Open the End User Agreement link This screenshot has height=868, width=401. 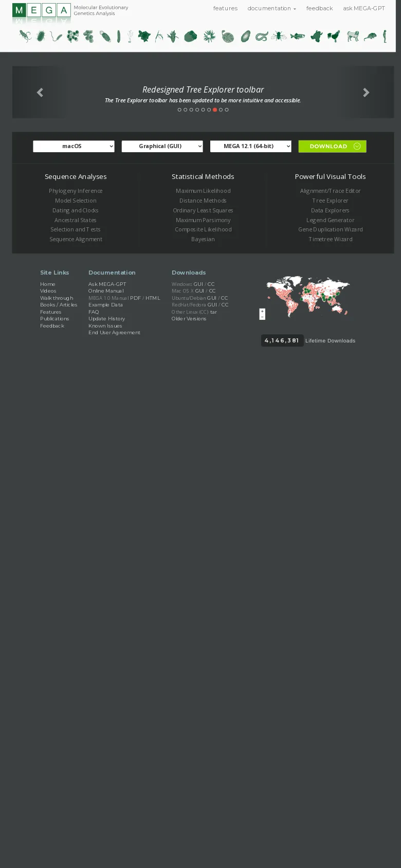click(114, 333)
